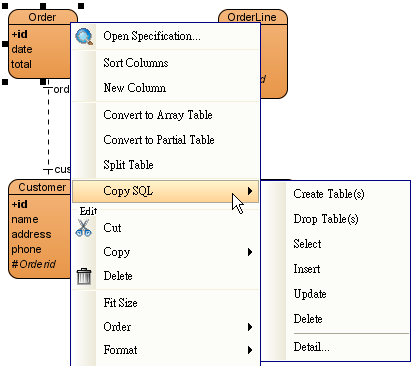Select +id column in Order table
The width and height of the screenshot is (415, 366).
click(x=20, y=34)
